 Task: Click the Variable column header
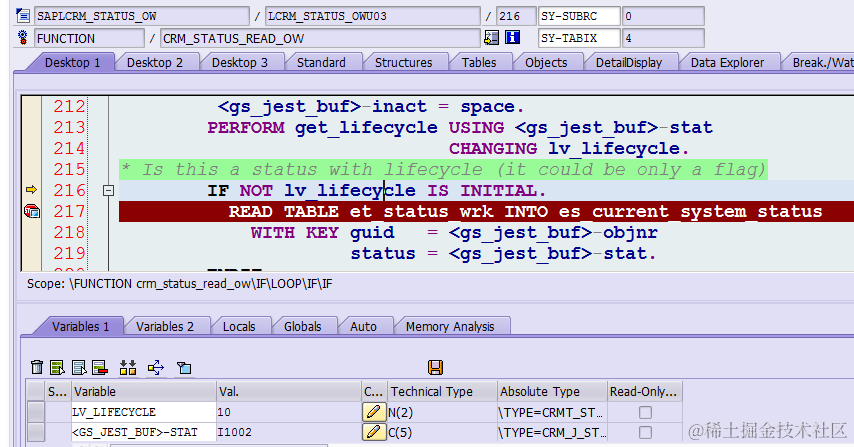[144, 391]
